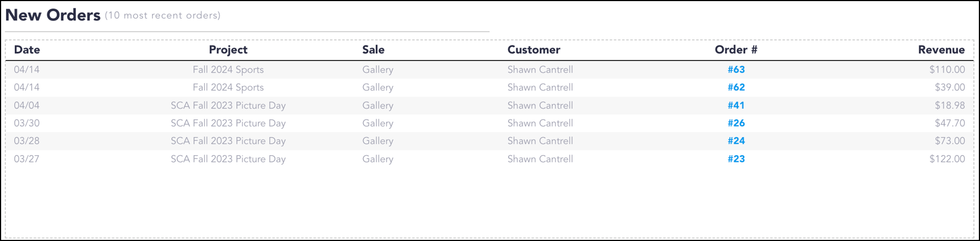The width and height of the screenshot is (980, 241).
Task: Open order #63 link
Action: click(x=736, y=70)
